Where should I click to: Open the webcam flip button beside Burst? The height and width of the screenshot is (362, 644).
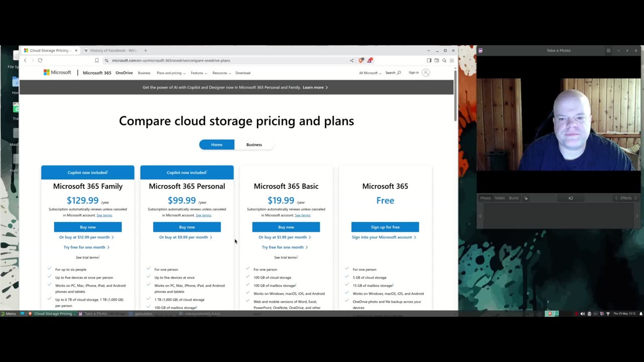click(526, 198)
